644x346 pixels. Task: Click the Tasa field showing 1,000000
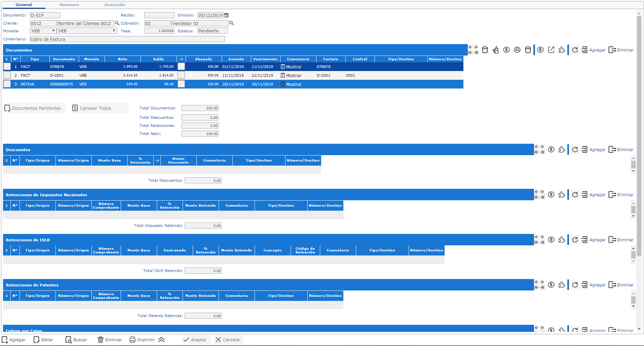[159, 31]
